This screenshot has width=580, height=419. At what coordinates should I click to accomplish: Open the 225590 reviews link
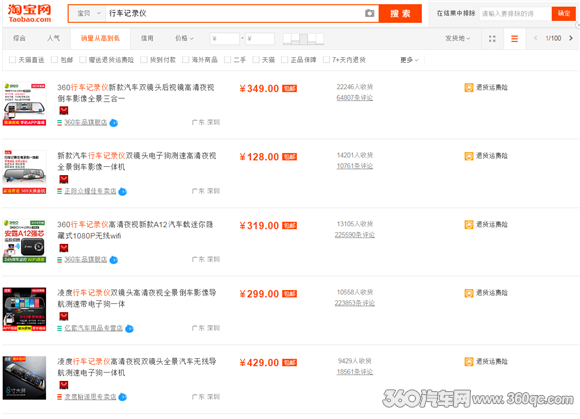[x=354, y=235]
